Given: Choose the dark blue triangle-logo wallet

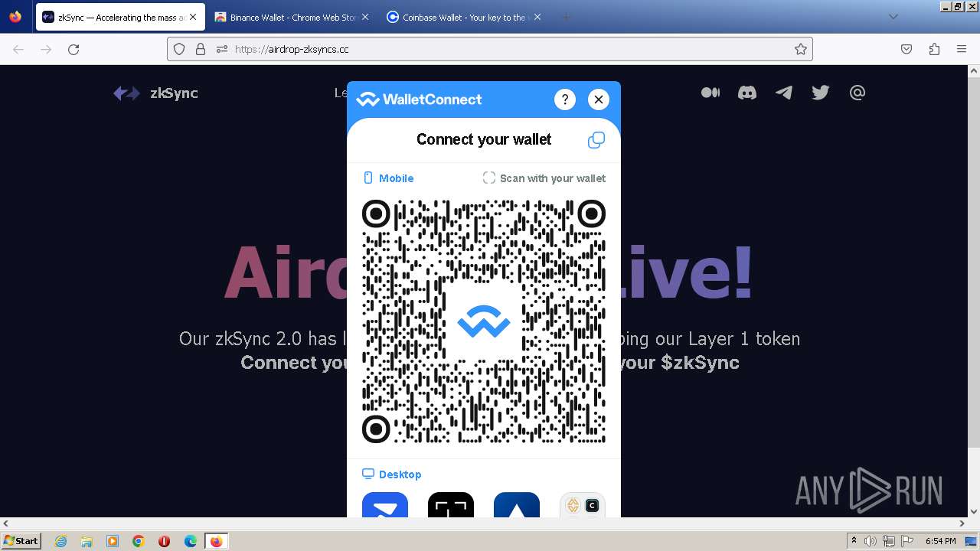Looking at the screenshot, I should click(517, 505).
